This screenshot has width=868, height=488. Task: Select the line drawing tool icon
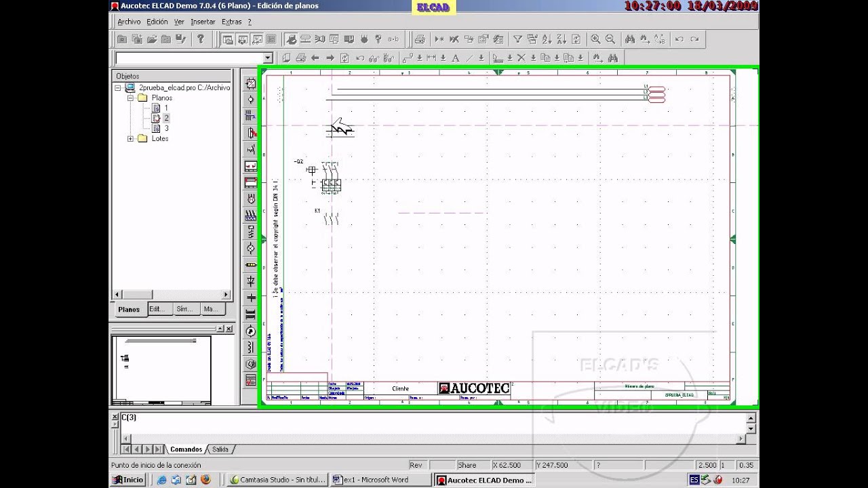tap(469, 58)
